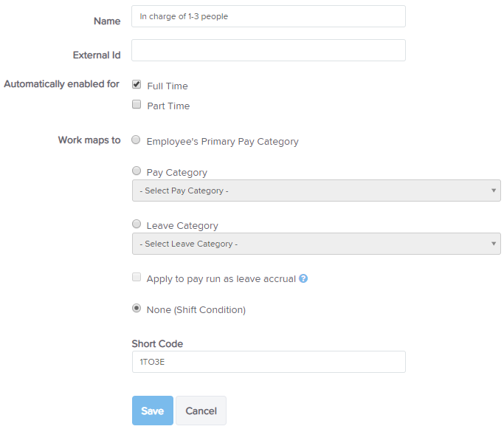Image resolution: width=504 pixels, height=429 pixels.
Task: Click the help icon beside leave accrual
Action: [303, 278]
